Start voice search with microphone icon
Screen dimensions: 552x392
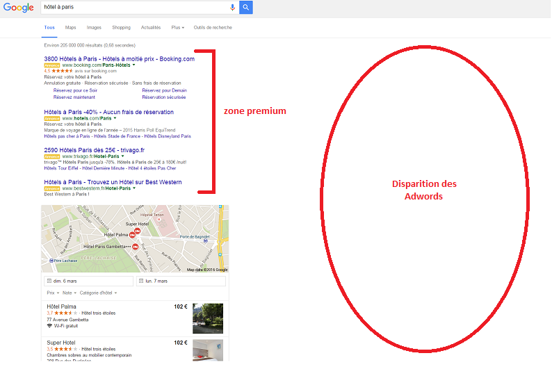232,8
